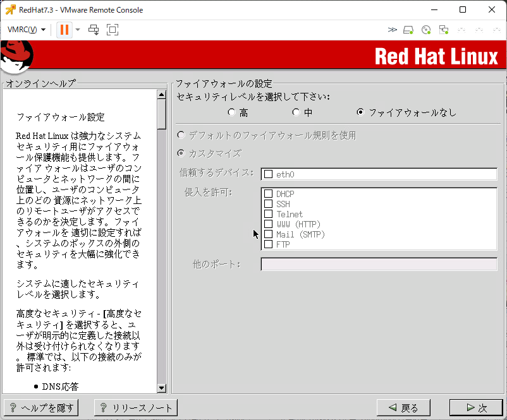Click the 侵入を許可 label
The width and height of the screenshot is (507, 420).
point(208,192)
